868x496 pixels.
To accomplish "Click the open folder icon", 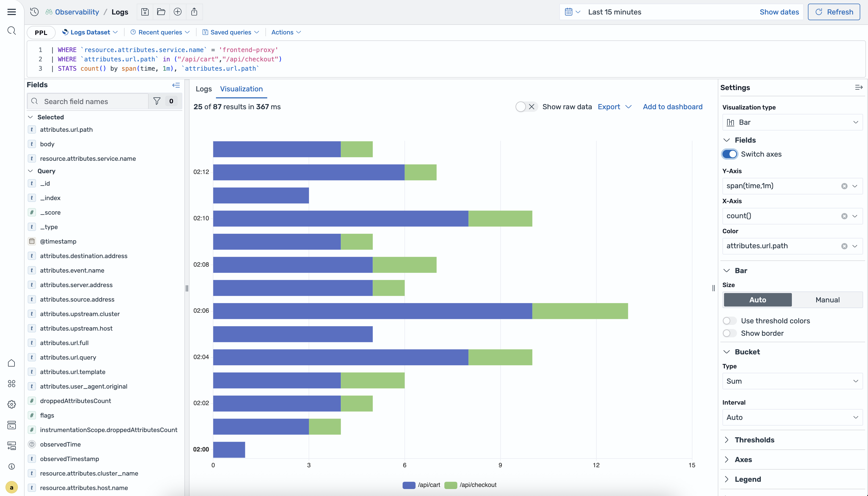I will pos(161,12).
